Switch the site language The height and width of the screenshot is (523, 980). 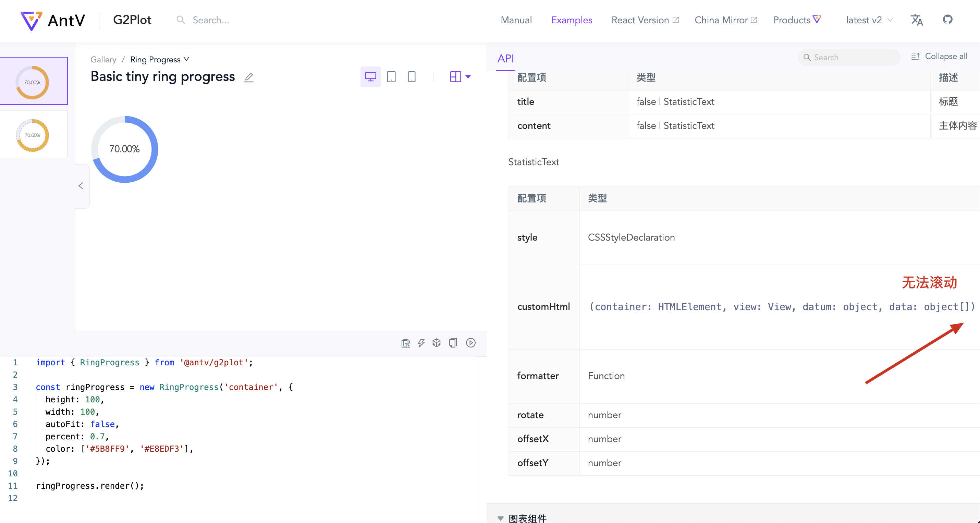[917, 20]
